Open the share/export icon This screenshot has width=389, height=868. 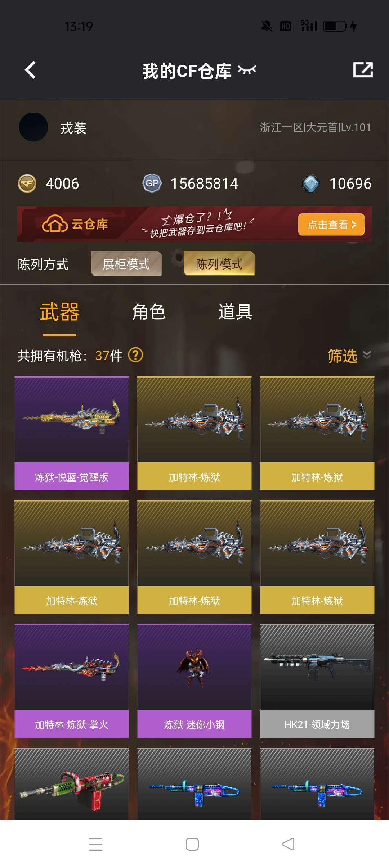point(363,70)
